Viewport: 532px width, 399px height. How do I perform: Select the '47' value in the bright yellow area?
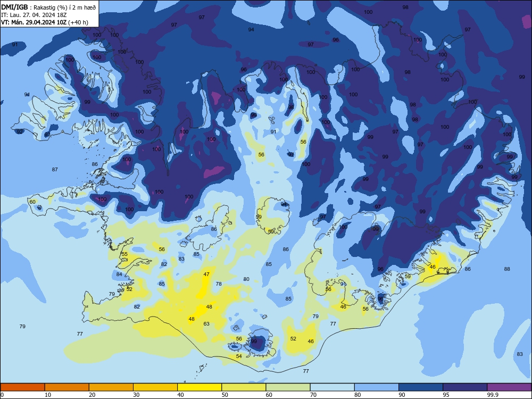(x=206, y=274)
